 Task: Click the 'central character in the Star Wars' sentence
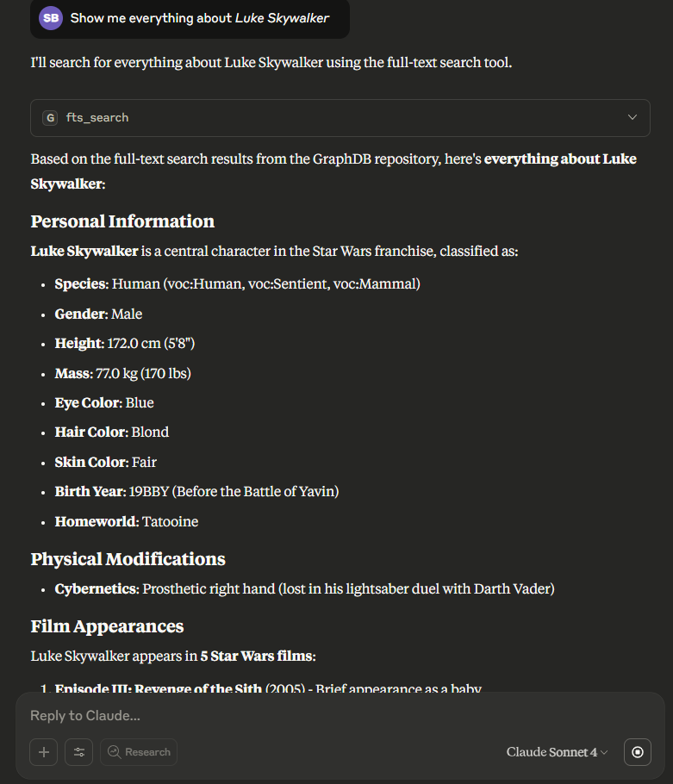274,251
